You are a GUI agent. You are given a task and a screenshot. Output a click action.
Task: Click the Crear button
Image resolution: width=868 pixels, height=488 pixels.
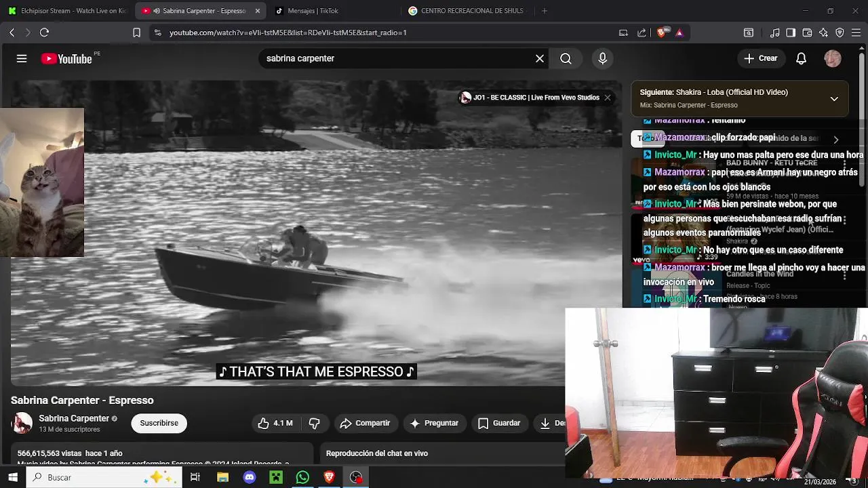[761, 59]
